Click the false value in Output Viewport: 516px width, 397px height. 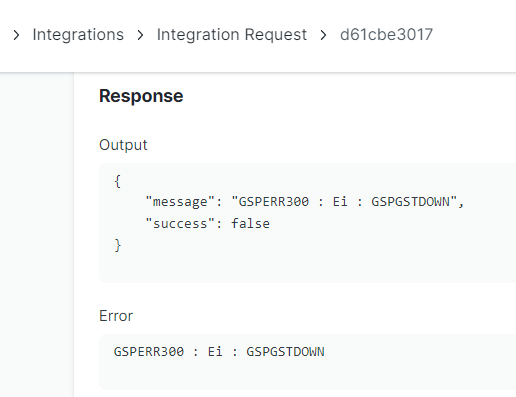point(250,224)
